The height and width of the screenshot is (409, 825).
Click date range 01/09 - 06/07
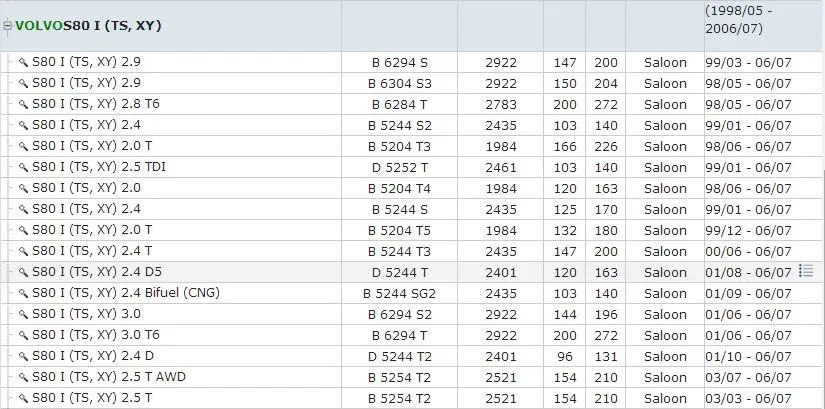(748, 294)
